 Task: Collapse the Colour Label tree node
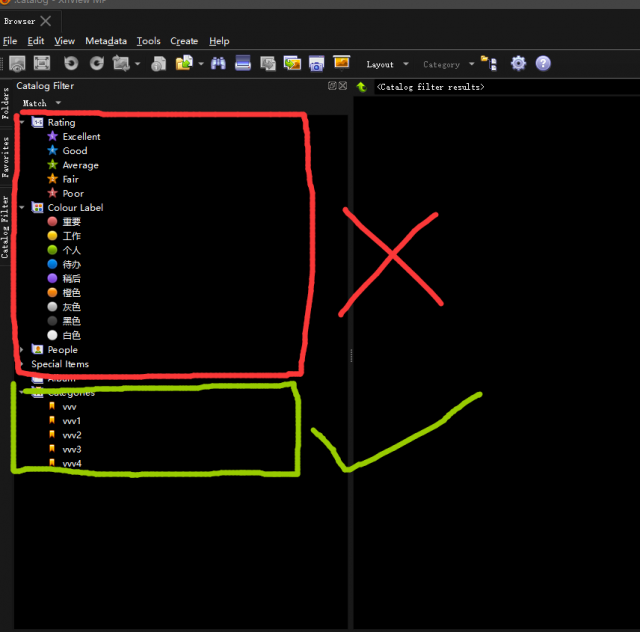(x=22, y=207)
